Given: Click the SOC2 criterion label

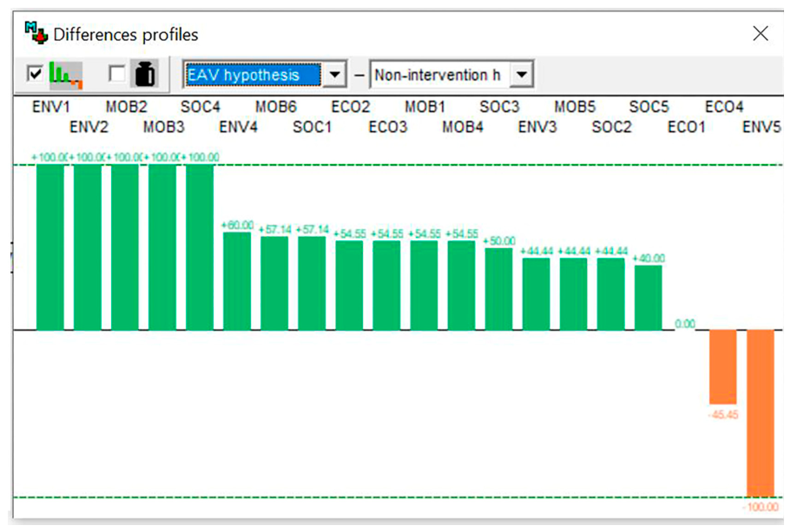Looking at the screenshot, I should (612, 127).
